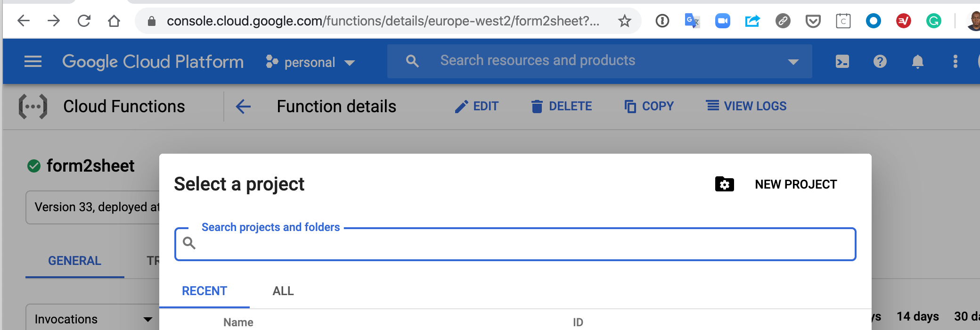980x330 pixels.
Task: Click the ID column header
Action: pos(578,322)
